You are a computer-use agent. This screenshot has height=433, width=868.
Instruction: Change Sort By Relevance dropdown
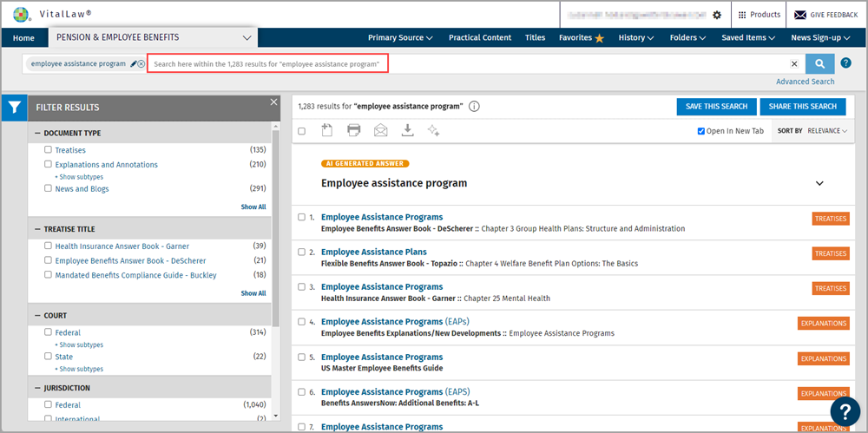[827, 131]
